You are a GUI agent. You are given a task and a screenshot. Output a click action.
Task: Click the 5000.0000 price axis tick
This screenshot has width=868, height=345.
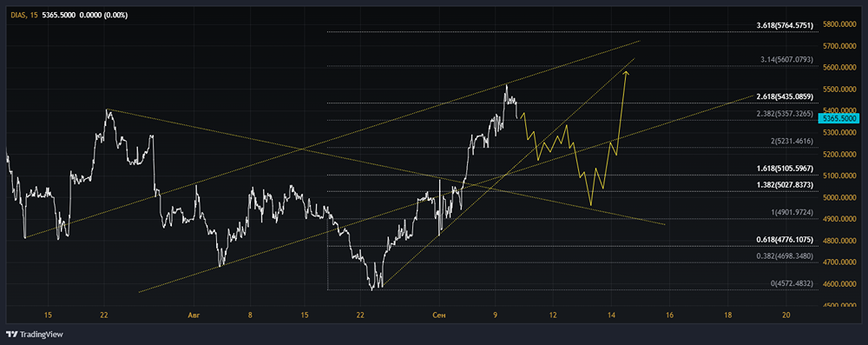840,197
